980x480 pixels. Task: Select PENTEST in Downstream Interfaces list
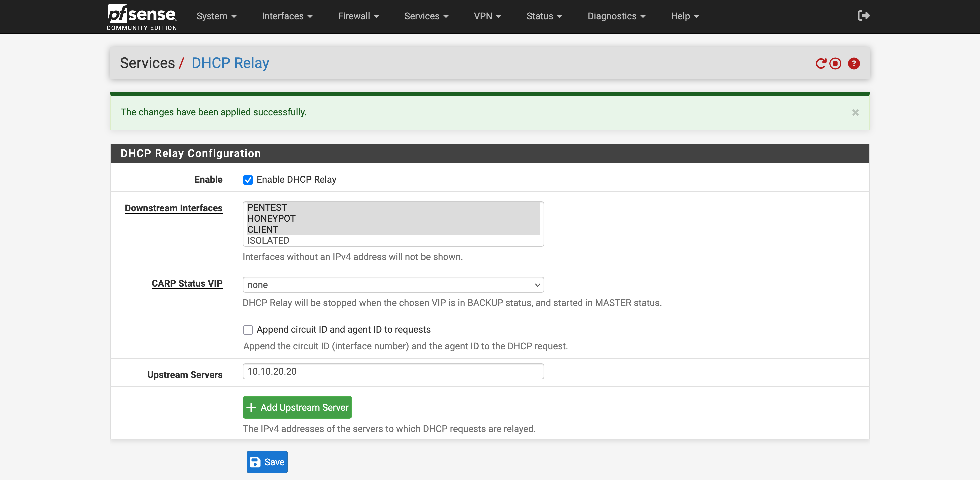coord(393,207)
